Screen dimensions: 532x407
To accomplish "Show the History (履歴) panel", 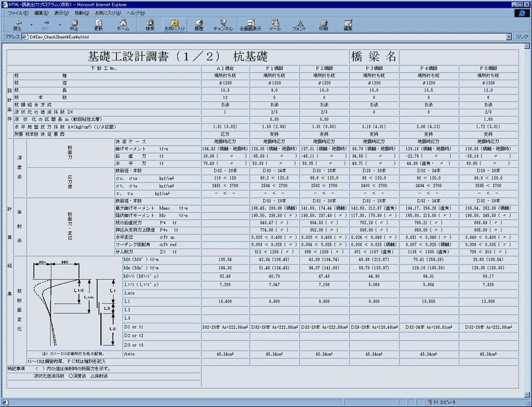I will click(198, 25).
